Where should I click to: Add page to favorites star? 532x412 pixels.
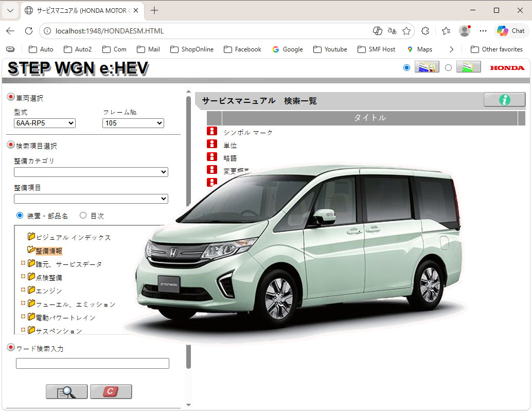pyautogui.click(x=406, y=31)
